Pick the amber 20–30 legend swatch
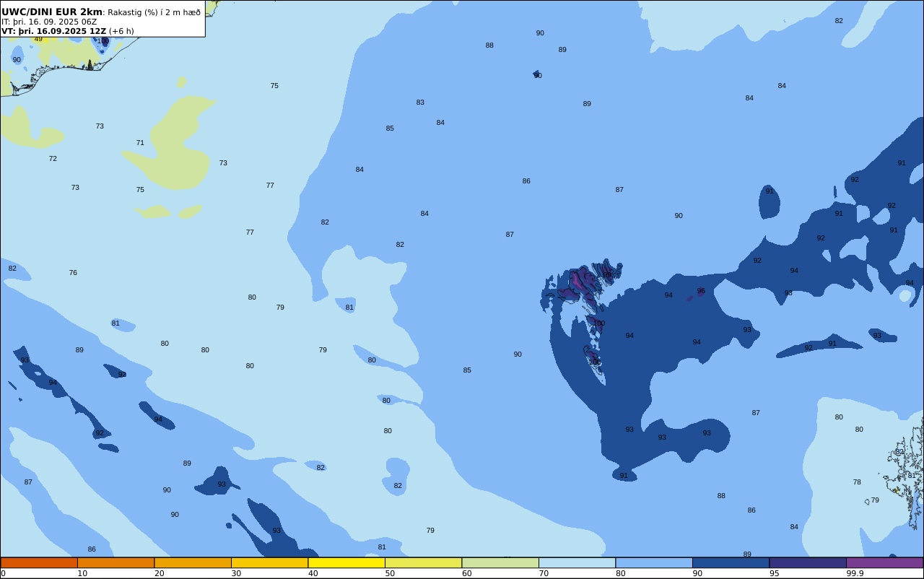The height and width of the screenshot is (579, 924). pos(193,562)
